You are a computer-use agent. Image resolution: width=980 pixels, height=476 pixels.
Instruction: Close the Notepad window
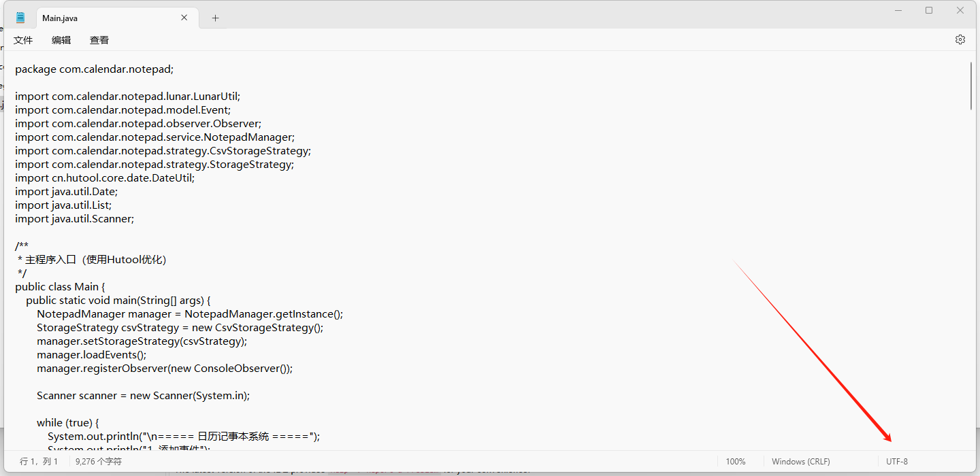pos(960,10)
